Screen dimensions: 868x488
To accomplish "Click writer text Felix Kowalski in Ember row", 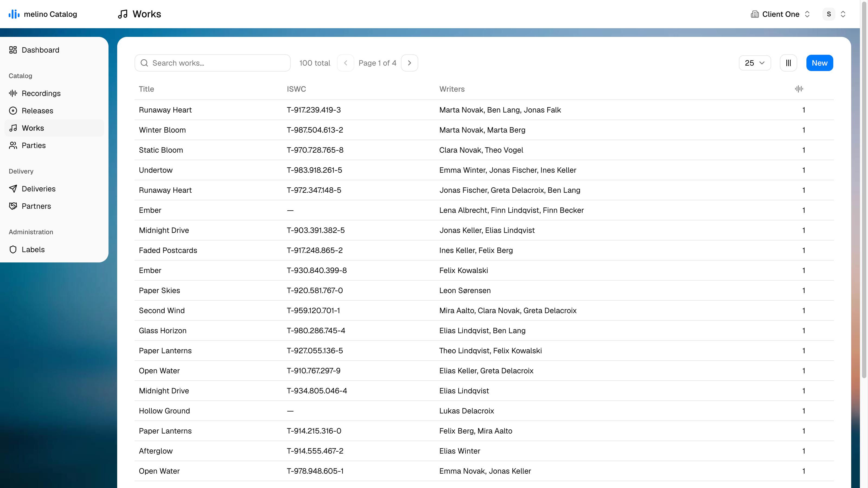I will [463, 271].
